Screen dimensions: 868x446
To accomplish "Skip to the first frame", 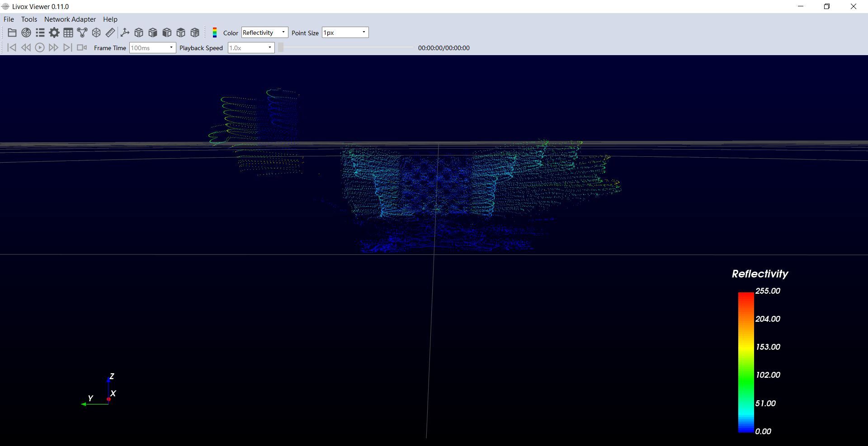I will (12, 47).
